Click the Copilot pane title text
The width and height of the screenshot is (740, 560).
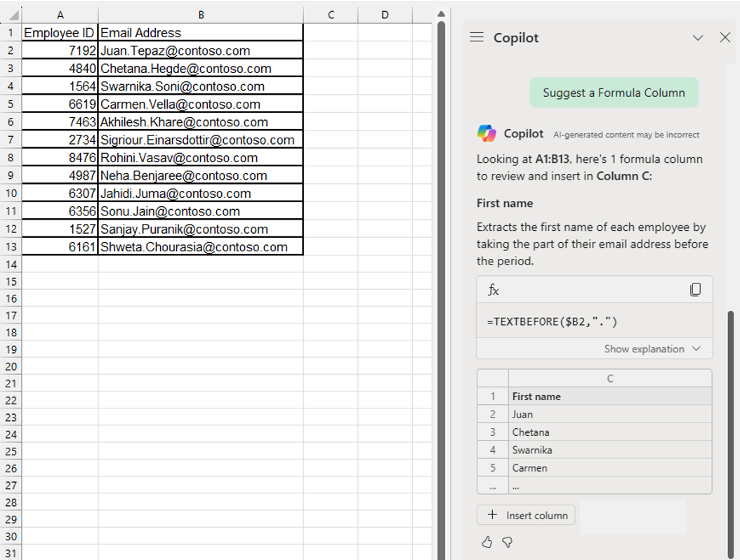[516, 38]
